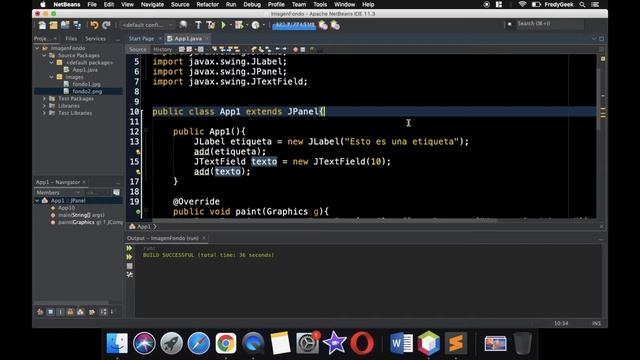Toggle Show Fields filter in Navigator
Image resolution: width=640 pixels, height=360 pixels.
pyautogui.click(x=51, y=312)
